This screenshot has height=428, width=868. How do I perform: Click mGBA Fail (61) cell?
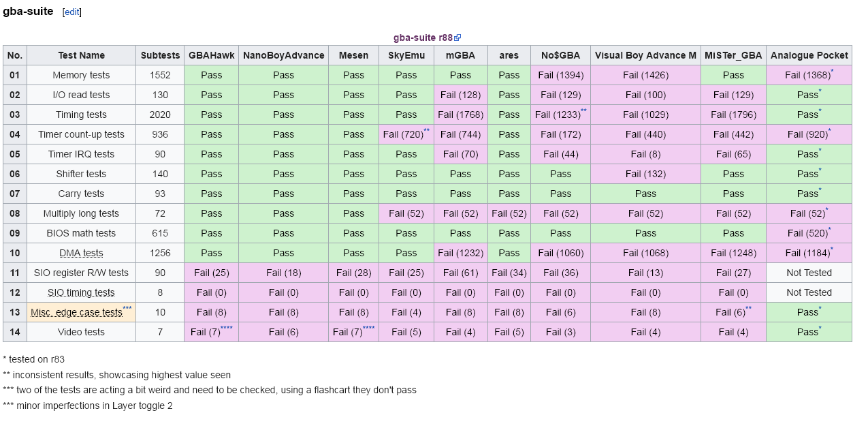(x=460, y=273)
